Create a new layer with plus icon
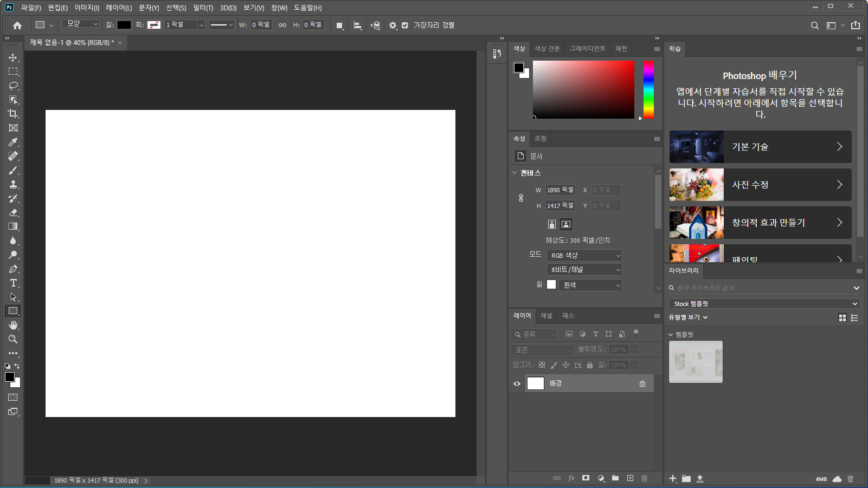This screenshot has height=488, width=868. click(630, 478)
